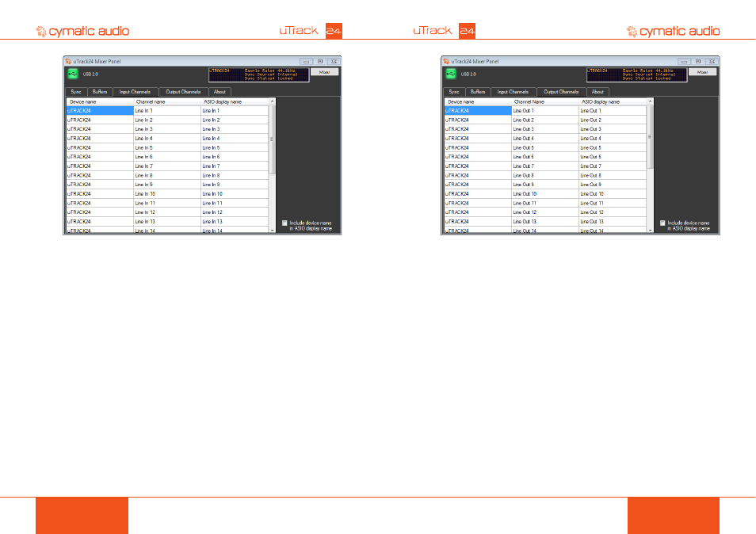The width and height of the screenshot is (756, 534).
Task: Click channel name cell Line In 13
Action: coord(167,222)
